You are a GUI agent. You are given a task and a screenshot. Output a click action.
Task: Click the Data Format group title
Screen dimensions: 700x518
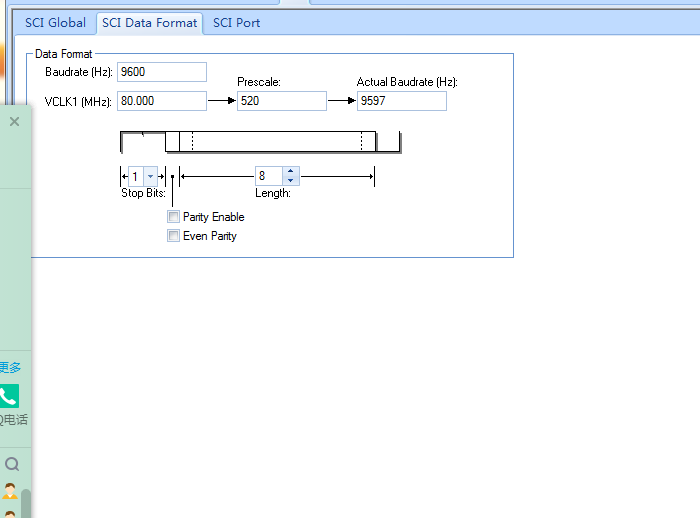63,54
